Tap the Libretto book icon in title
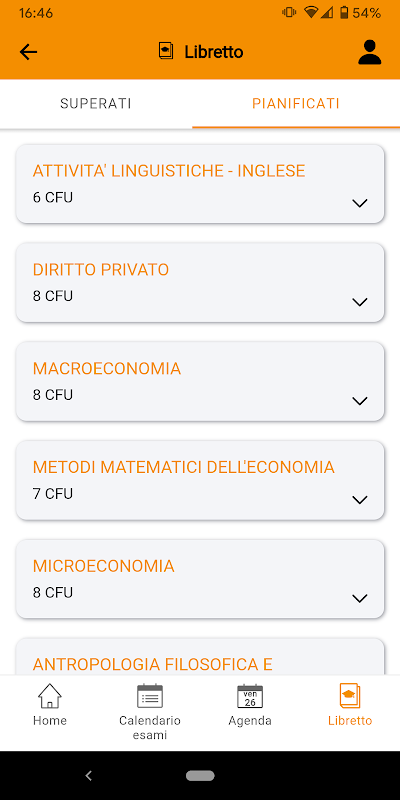400x800 pixels. tap(166, 52)
